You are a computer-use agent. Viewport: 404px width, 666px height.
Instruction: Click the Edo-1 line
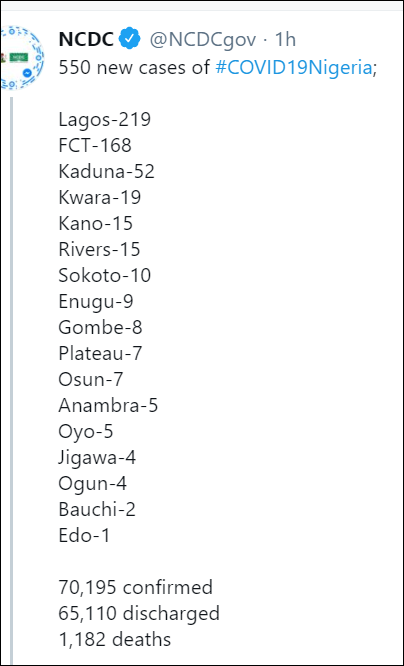coord(84,535)
